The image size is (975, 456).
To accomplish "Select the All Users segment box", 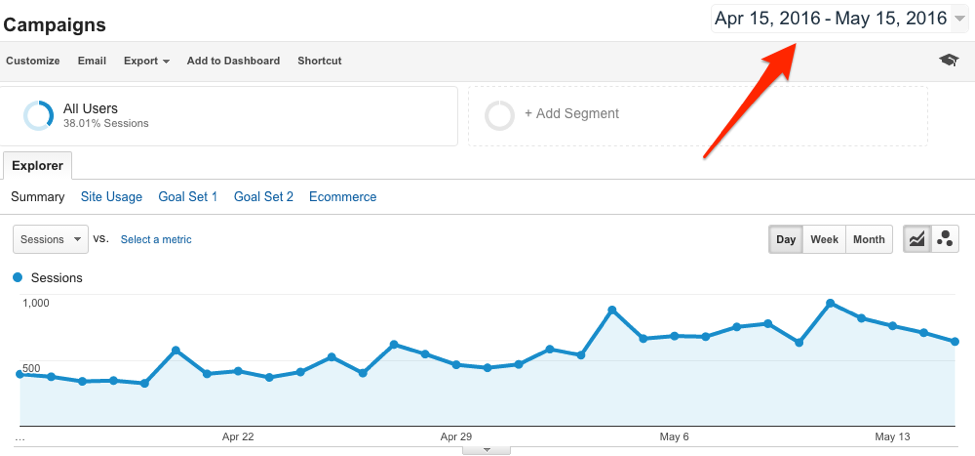I will point(229,116).
